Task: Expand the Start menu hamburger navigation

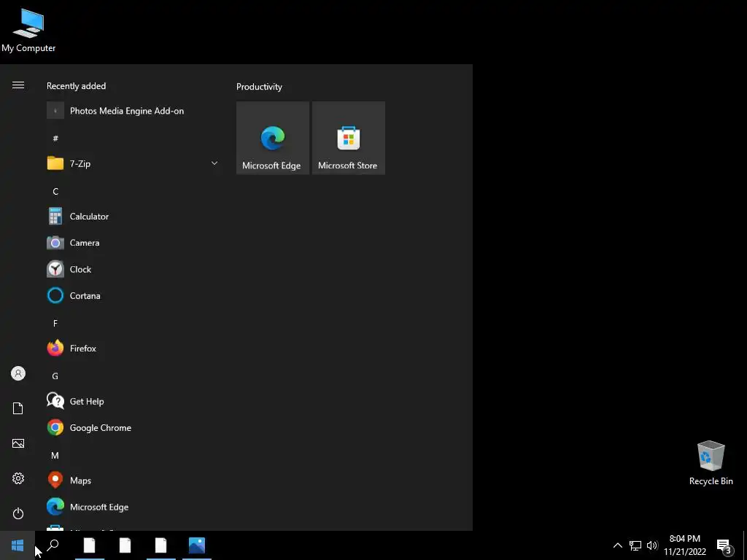Action: tap(18, 85)
